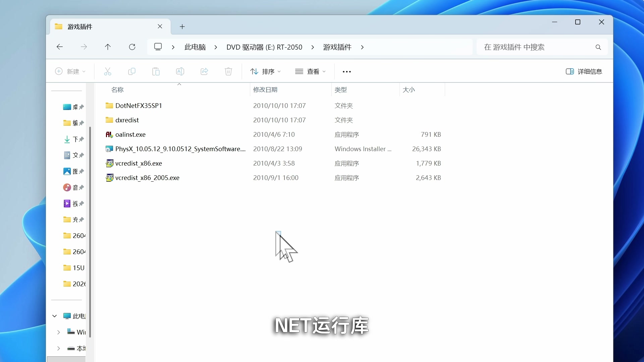Select the vcredist_x86_2005.exe file icon
This screenshot has width=644, height=362.
tap(109, 178)
